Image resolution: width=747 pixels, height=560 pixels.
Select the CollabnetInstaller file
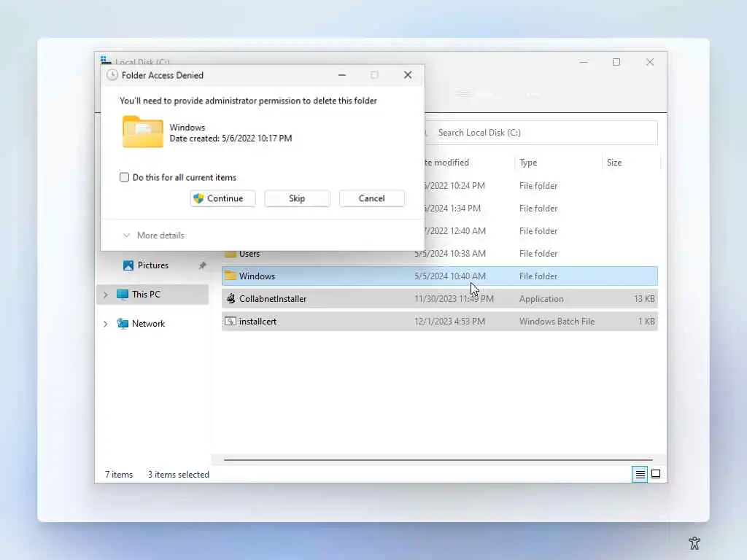439,298
